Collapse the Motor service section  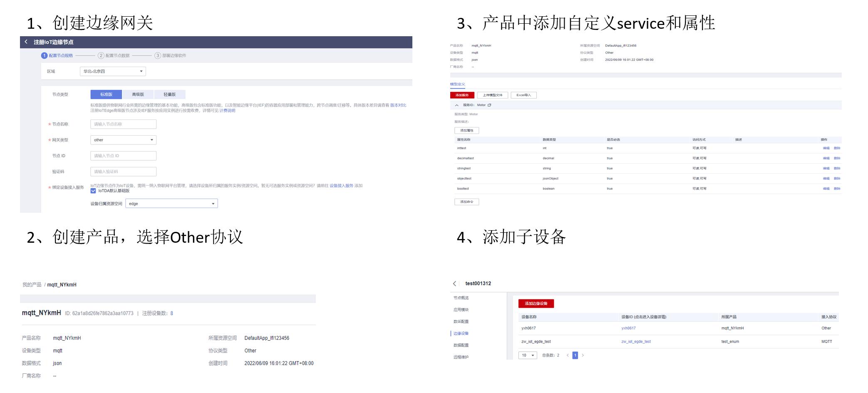tap(456, 105)
